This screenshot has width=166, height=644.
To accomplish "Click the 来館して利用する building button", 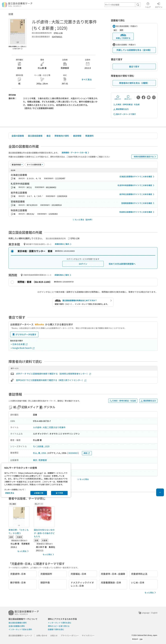I will [123, 36].
